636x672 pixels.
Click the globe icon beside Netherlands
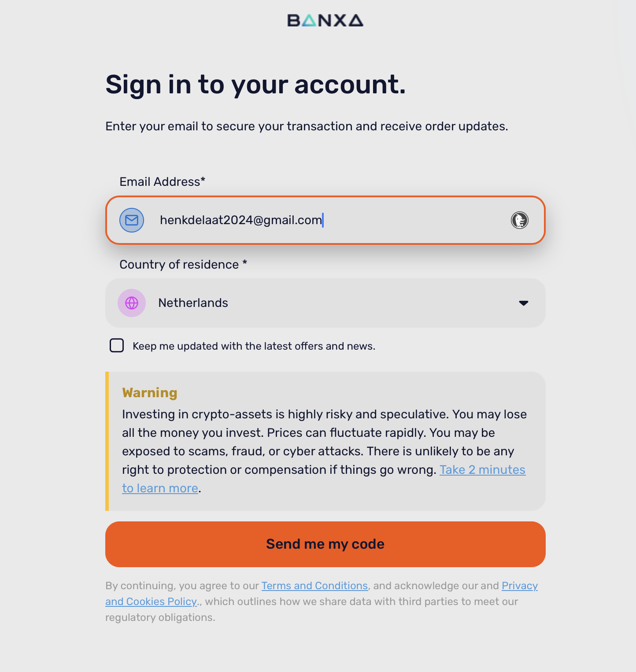click(x=132, y=303)
